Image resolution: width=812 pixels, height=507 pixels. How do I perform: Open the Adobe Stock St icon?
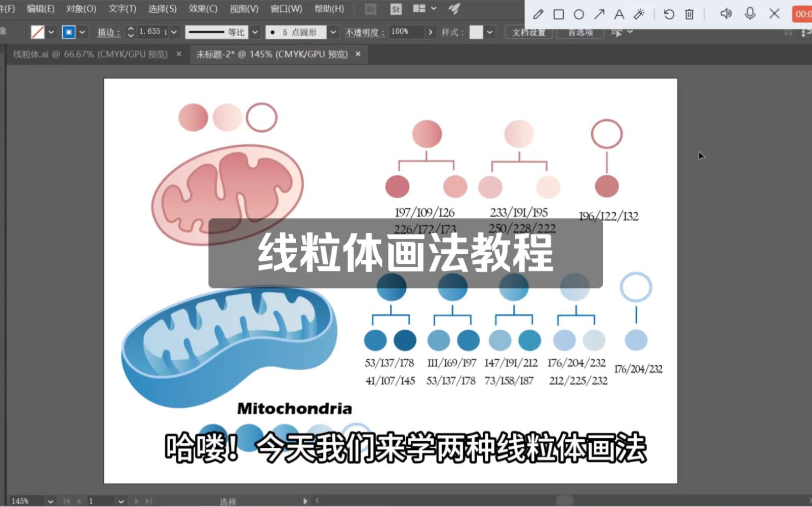point(396,9)
